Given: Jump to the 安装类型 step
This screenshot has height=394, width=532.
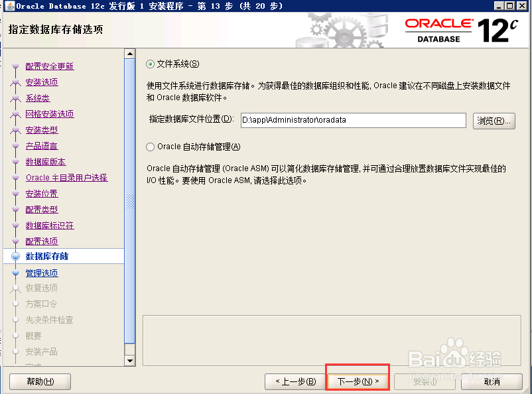Looking at the screenshot, I should (41, 129).
